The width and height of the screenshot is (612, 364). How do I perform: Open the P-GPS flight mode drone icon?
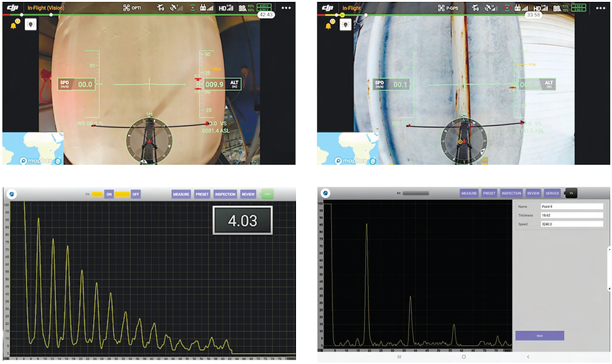pyautogui.click(x=441, y=7)
